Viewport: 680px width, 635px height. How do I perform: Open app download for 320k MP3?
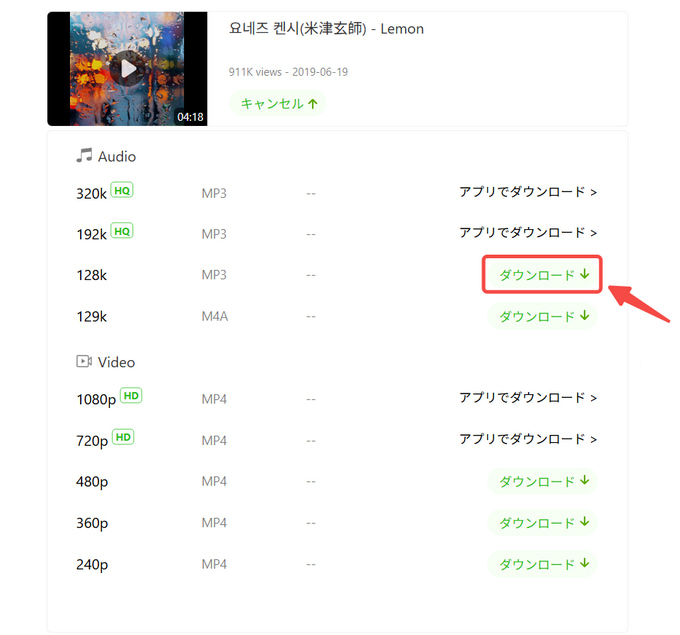click(x=528, y=192)
